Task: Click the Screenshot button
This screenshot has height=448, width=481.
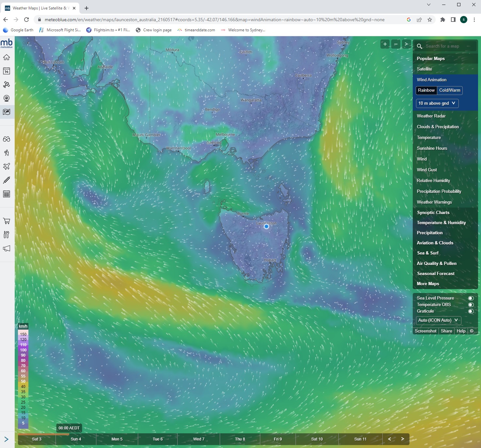Action: tap(425, 331)
